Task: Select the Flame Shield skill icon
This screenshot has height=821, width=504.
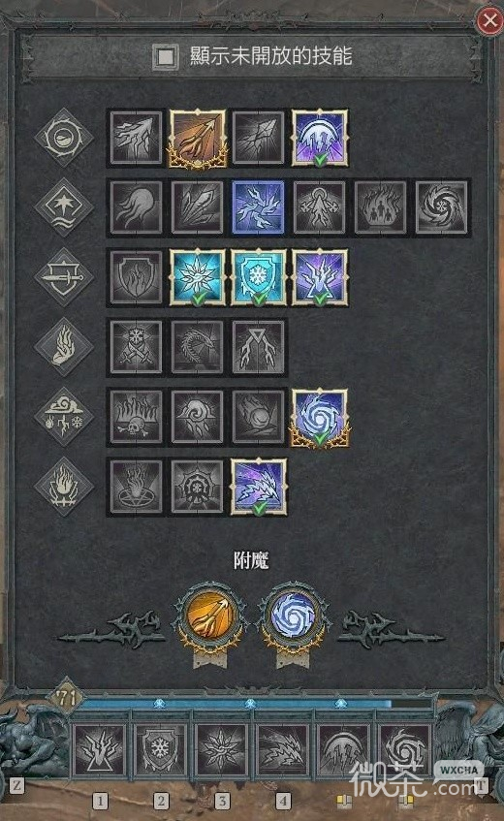Action: (x=136, y=277)
